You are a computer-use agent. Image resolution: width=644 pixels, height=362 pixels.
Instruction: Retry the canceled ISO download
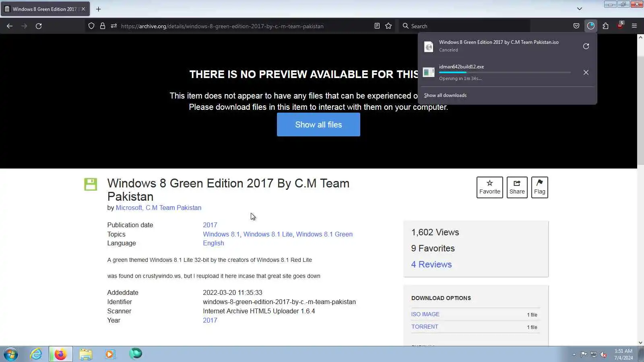(586, 46)
